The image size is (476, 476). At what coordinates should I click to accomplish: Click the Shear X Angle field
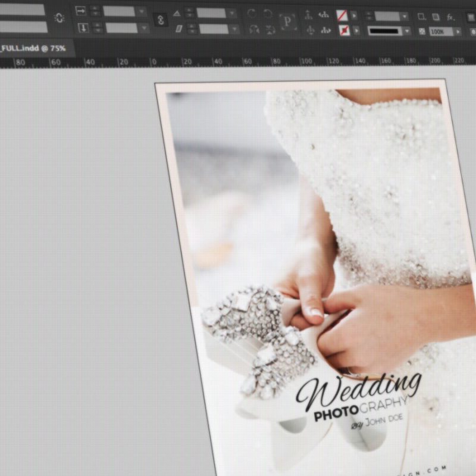pos(214,29)
